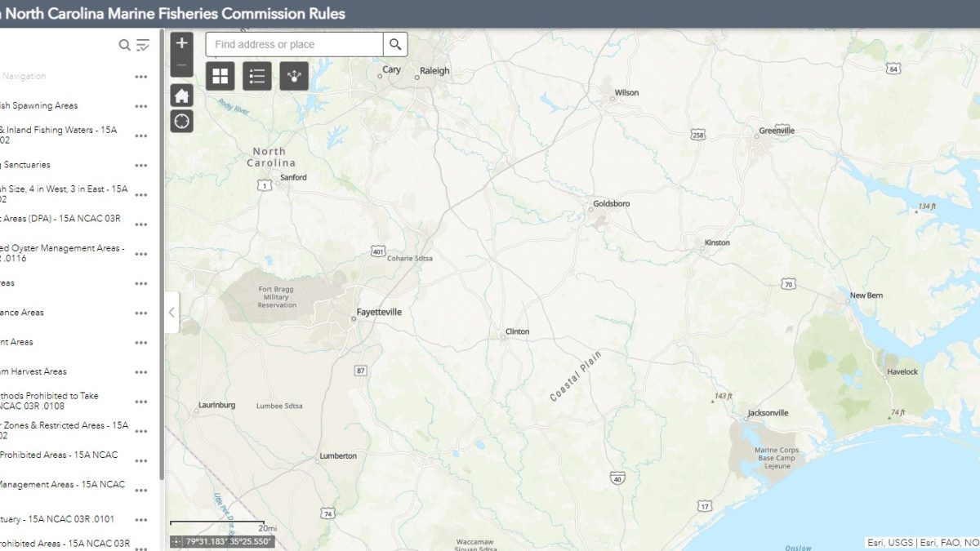The height and width of the screenshot is (551, 980).
Task: Open options for Zones & Restricted Areas layer
Action: [141, 431]
